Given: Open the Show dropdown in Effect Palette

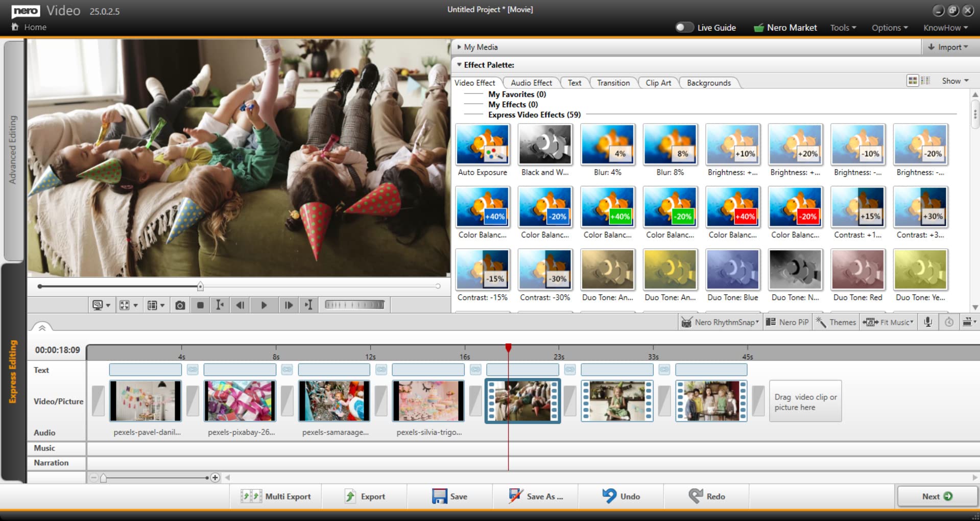Looking at the screenshot, I should [953, 80].
